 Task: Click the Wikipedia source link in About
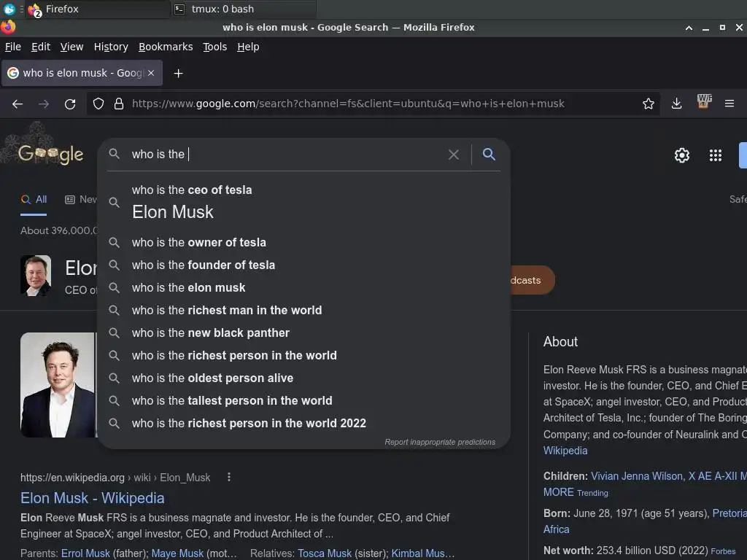565,451
